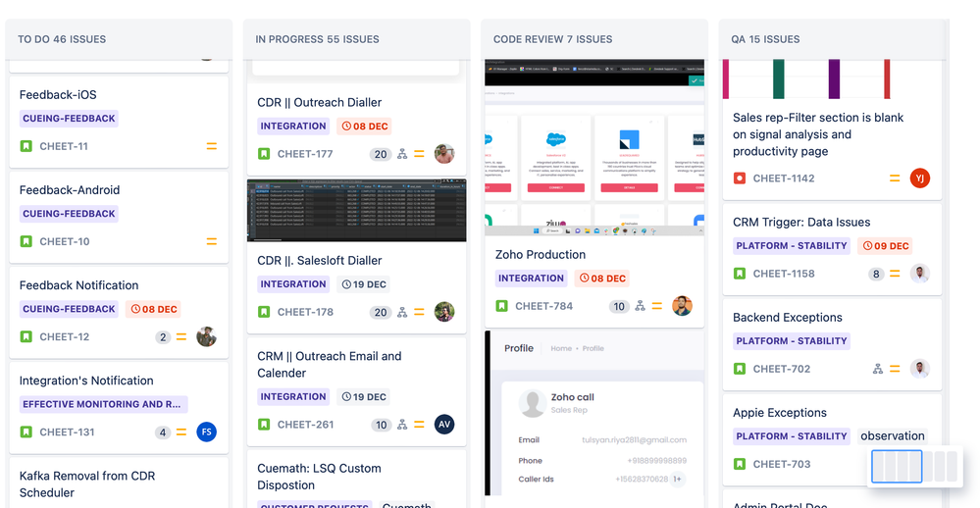Click the AV assignee avatar on CHEET-261
Image resolution: width=980 pixels, height=508 pixels.
(x=444, y=425)
